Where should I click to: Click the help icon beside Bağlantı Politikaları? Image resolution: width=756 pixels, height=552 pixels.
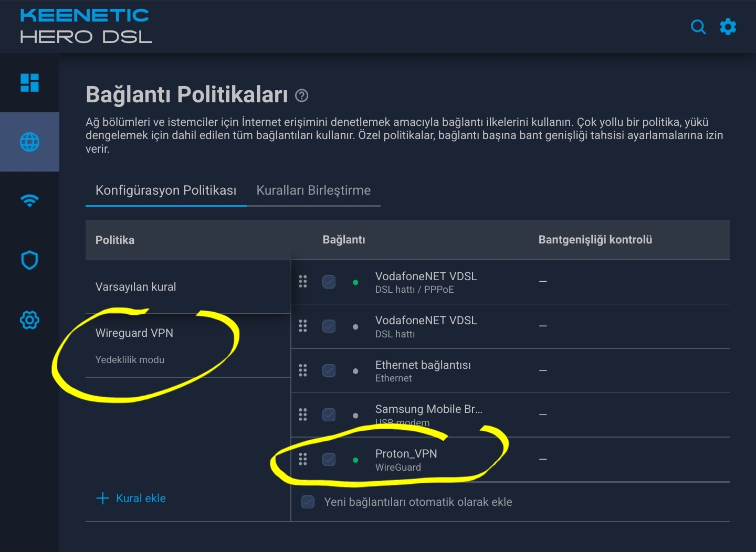pyautogui.click(x=302, y=95)
